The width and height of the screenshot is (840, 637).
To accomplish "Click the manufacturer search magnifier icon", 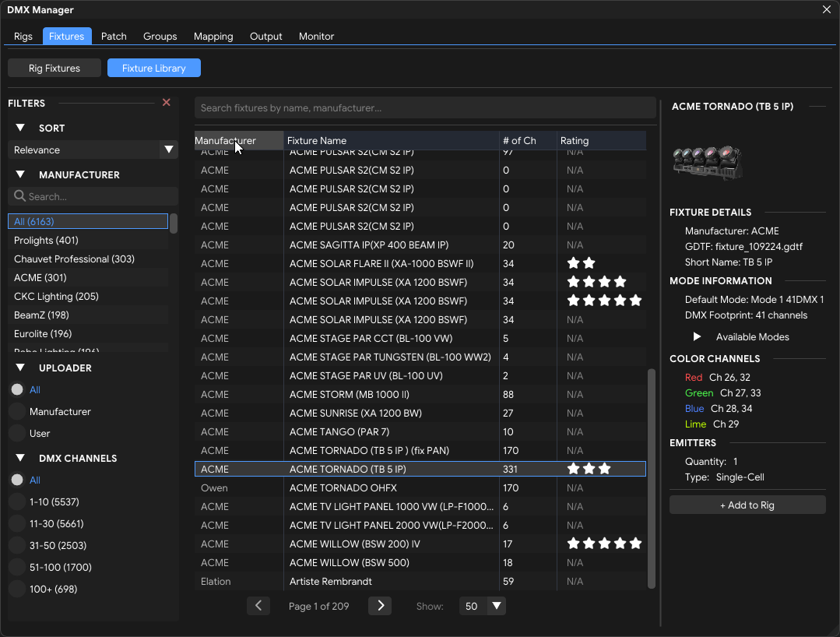I will (19, 196).
